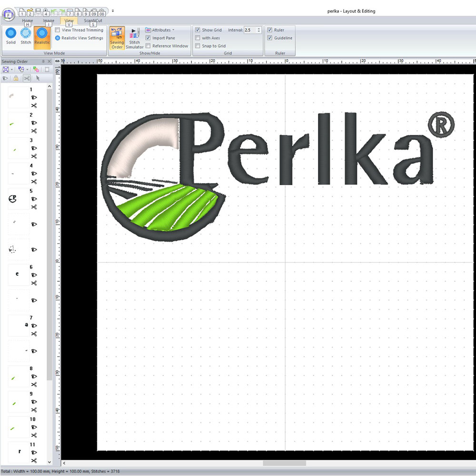476x476 pixels.
Task: Click the horizontal scrollbar left arrow
Action: [64, 463]
